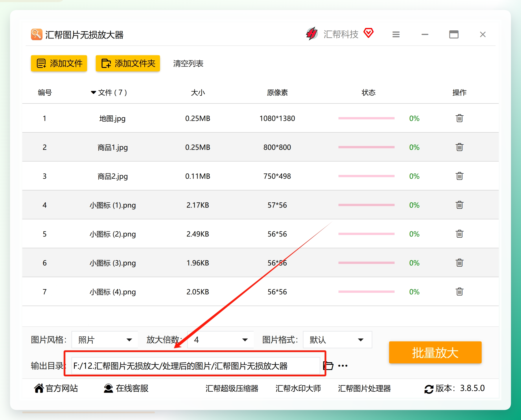Select the file name 小图标 (3).png

pyautogui.click(x=113, y=263)
